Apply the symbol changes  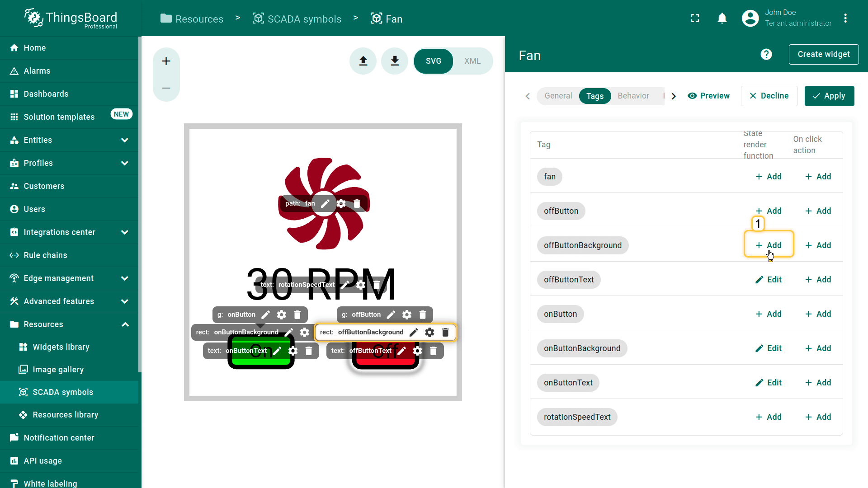[829, 96]
